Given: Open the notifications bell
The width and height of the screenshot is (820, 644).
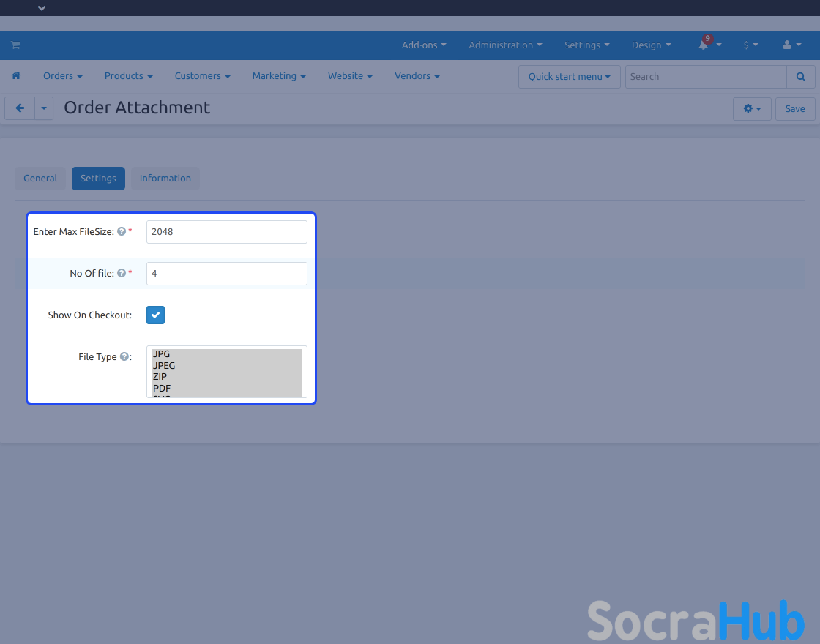Looking at the screenshot, I should (704, 45).
